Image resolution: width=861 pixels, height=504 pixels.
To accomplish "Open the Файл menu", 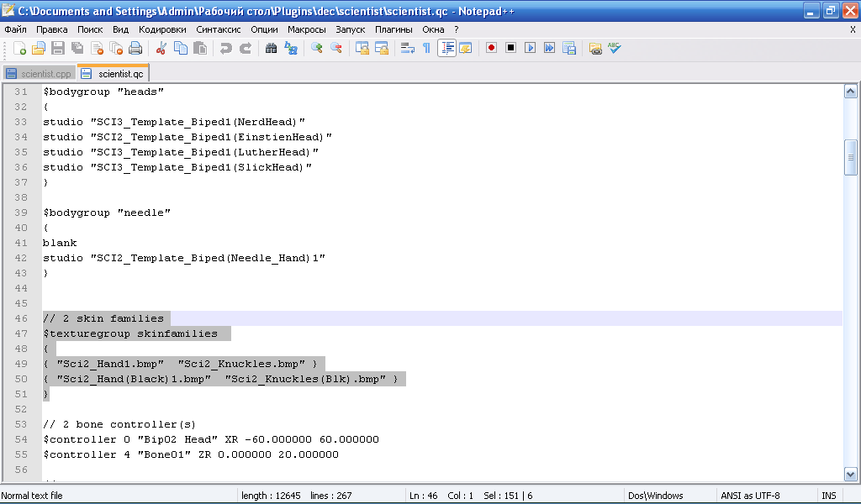I will (15, 29).
